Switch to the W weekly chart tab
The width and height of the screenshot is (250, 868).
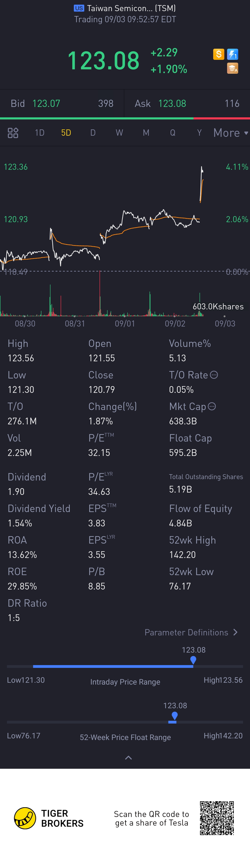(x=119, y=133)
